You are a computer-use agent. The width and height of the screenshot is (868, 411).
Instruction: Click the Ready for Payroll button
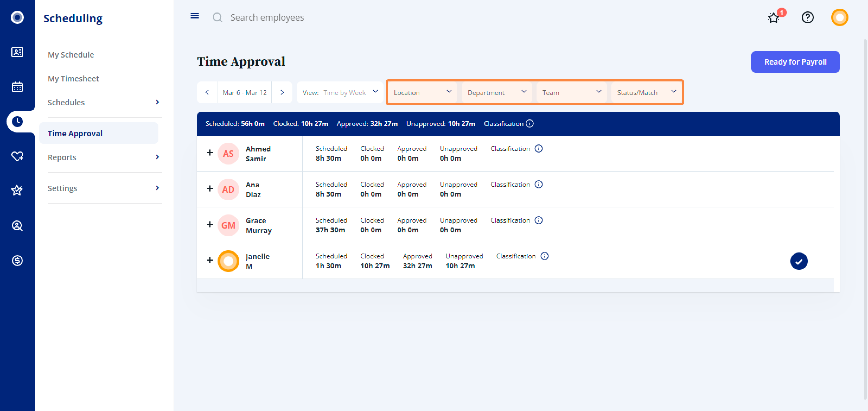(795, 62)
